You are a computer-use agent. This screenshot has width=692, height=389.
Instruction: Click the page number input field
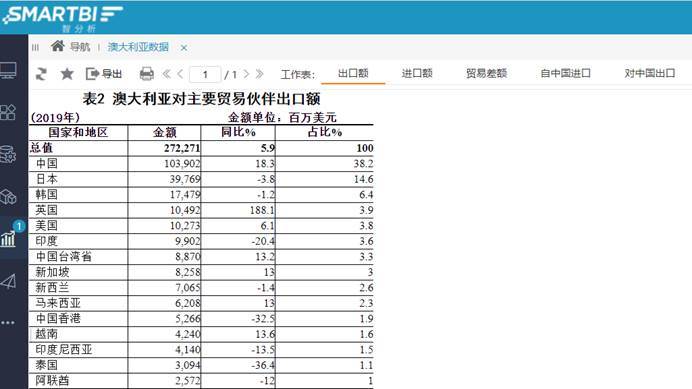(205, 74)
